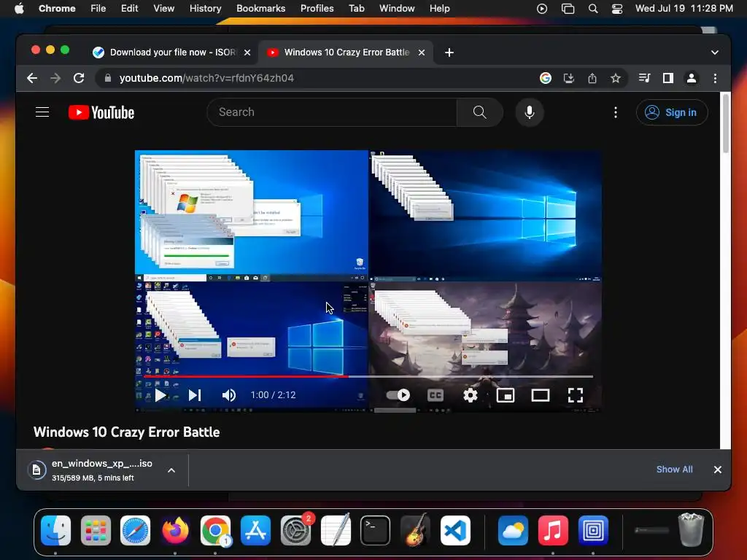
Task: Launch Firefox from the Dock
Action: point(175,530)
